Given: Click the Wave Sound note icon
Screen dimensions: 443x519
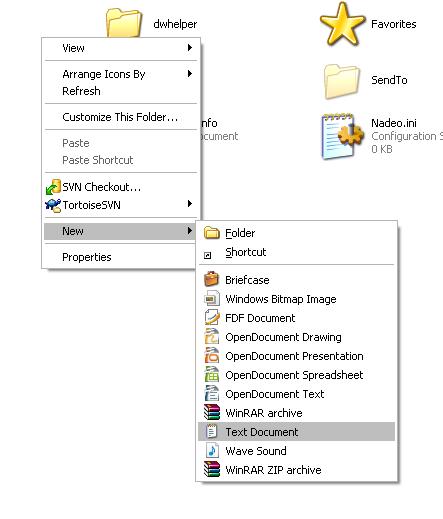Looking at the screenshot, I should click(212, 450).
